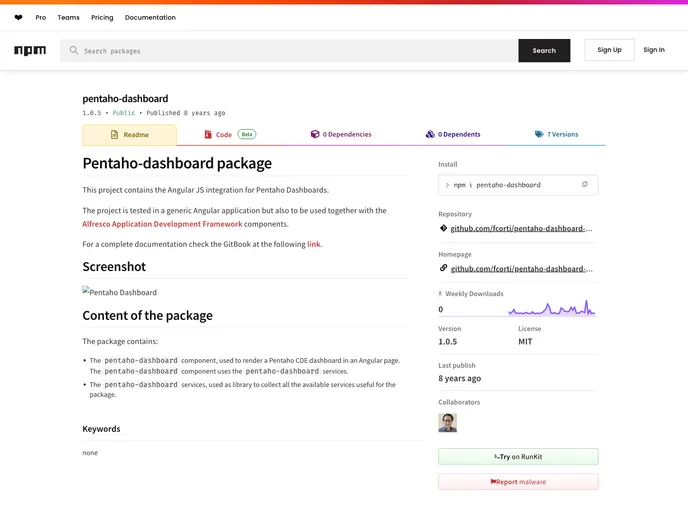Copy install command with the copy icon

pyautogui.click(x=584, y=185)
